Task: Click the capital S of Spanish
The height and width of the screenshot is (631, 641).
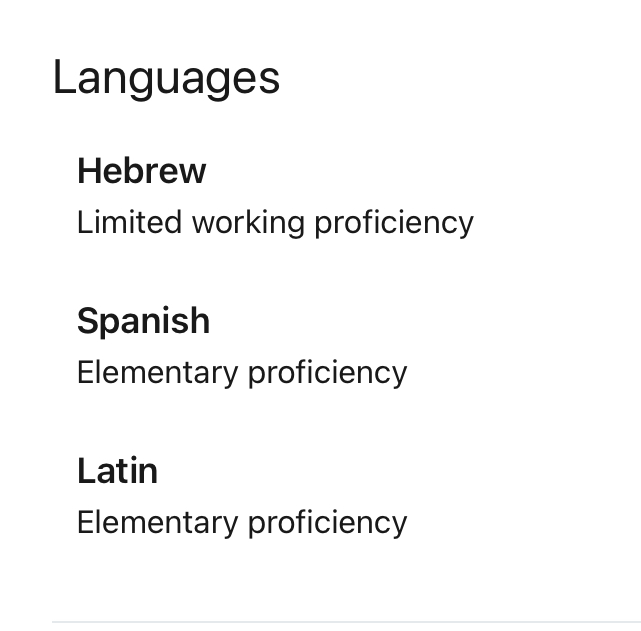Action: pyautogui.click(x=87, y=321)
